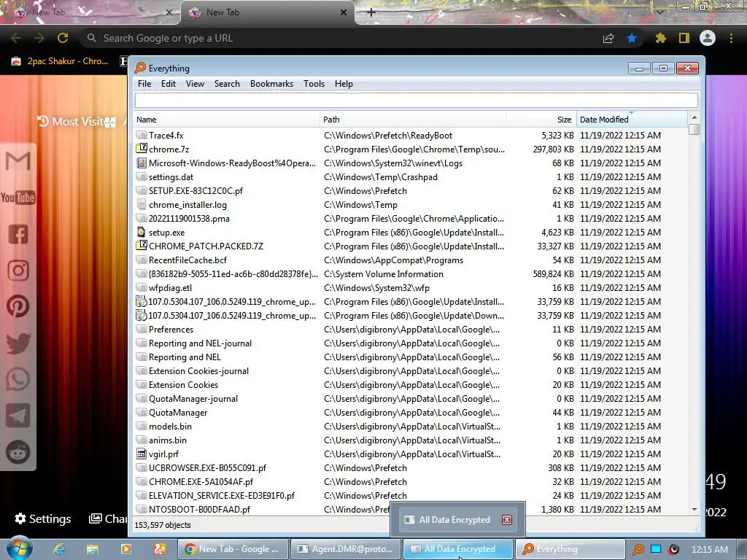Click the vgirl.prf file icon
The width and height of the screenshot is (747, 560).
(x=142, y=454)
